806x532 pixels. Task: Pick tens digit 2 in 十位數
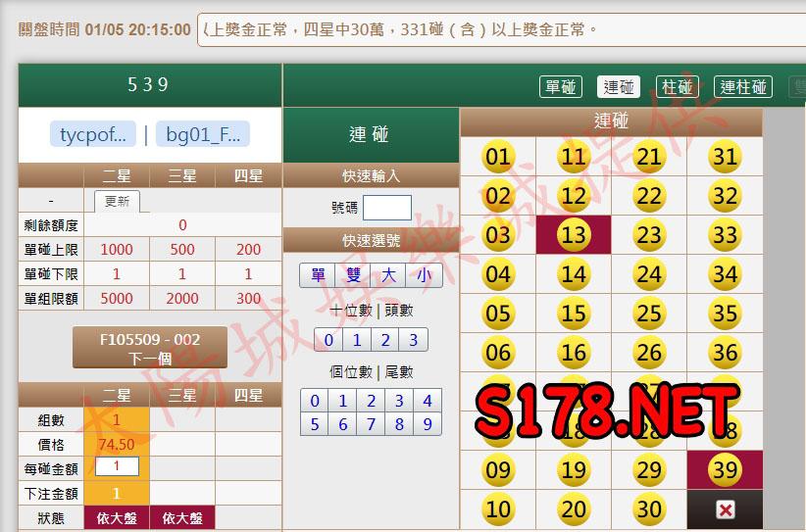(385, 340)
